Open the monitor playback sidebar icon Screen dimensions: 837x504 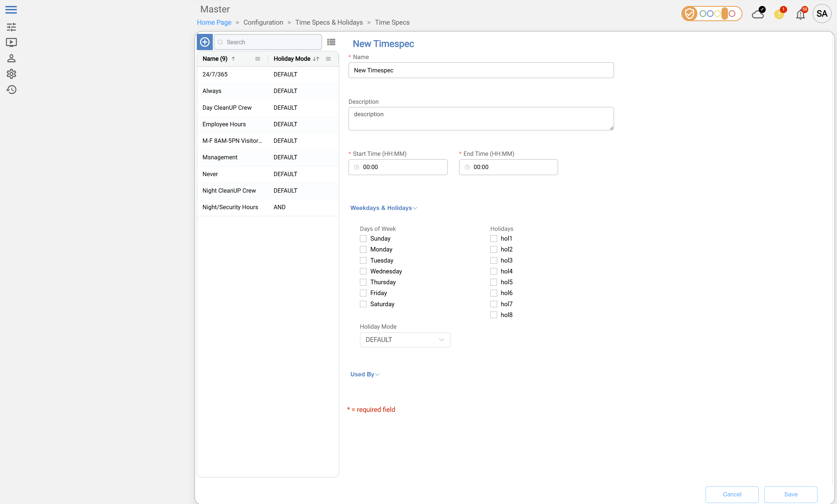point(11,43)
